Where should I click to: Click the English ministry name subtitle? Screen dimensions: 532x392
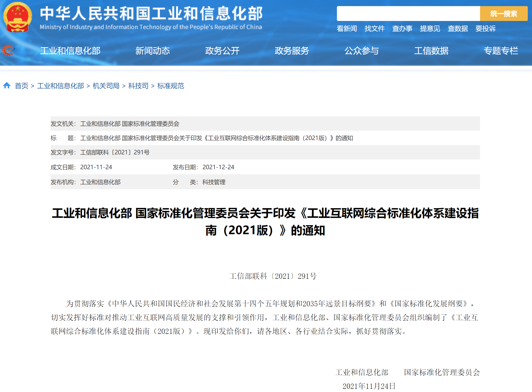click(x=151, y=27)
